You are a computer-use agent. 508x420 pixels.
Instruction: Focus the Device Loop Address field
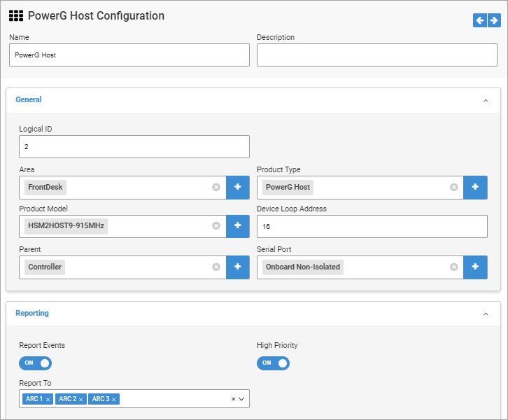[372, 227]
